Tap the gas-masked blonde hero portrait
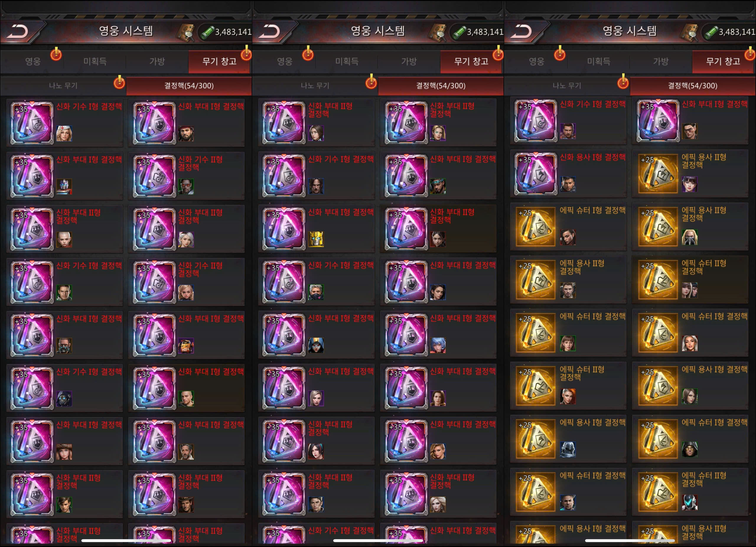This screenshot has width=756, height=547. 690,237
